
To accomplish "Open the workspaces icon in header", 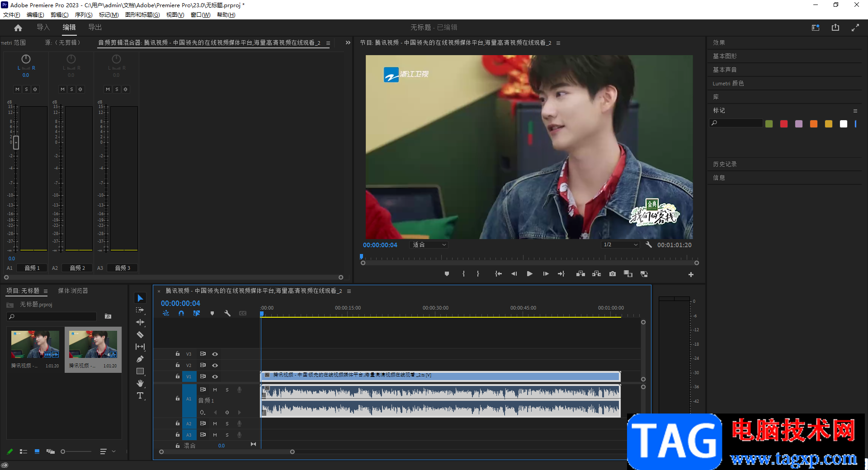I will pos(816,28).
